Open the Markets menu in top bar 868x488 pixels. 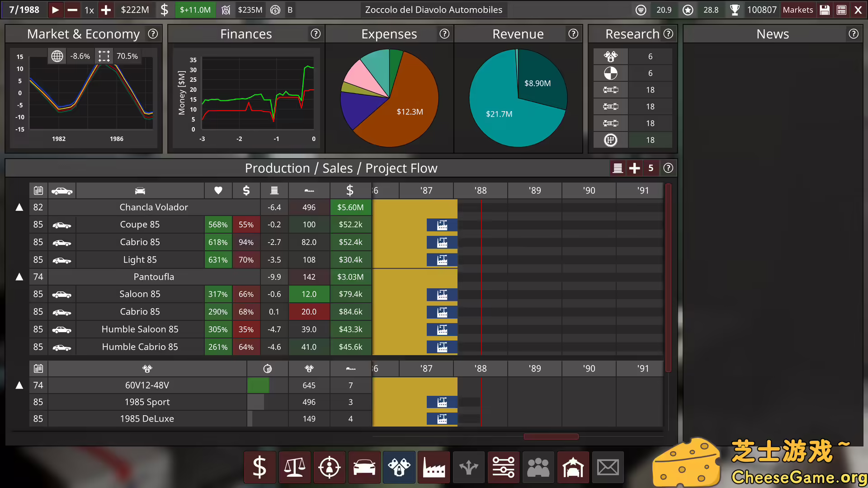tap(797, 10)
